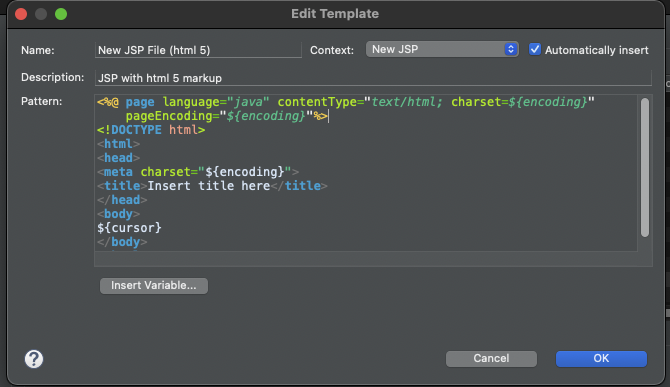Image resolution: width=670 pixels, height=387 pixels.
Task: Click the opening head tag line
Action: click(118, 158)
